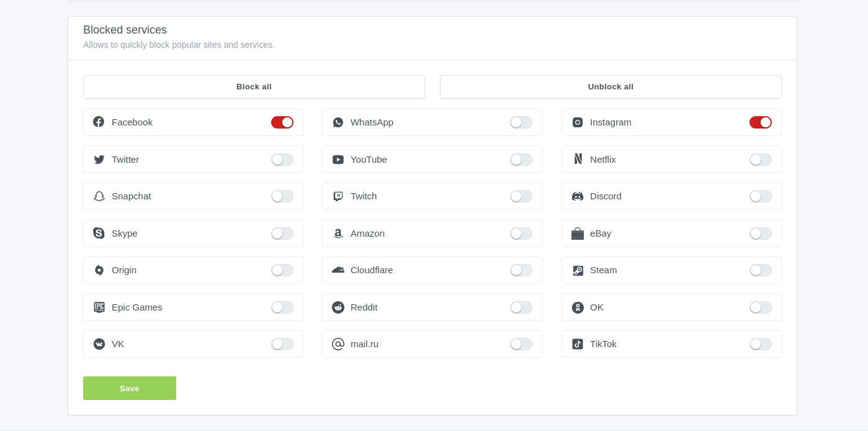Click the WhatsApp logo icon
This screenshot has height=431, width=868.
[338, 122]
